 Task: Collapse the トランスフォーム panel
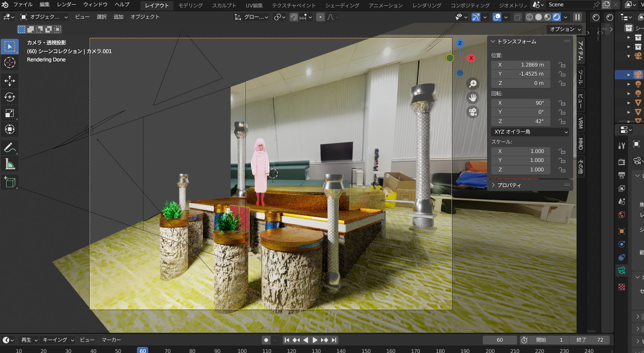493,42
